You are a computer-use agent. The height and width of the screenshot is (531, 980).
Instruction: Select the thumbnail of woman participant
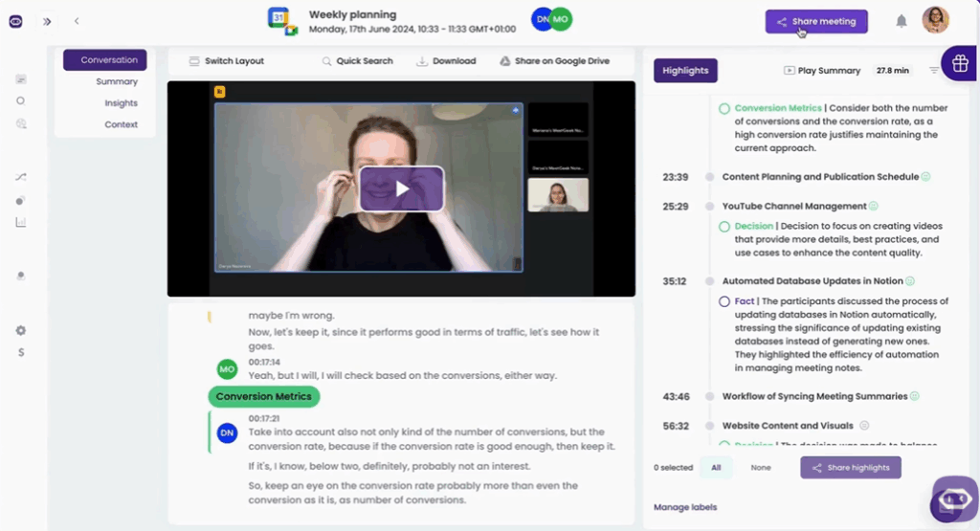pos(558,195)
